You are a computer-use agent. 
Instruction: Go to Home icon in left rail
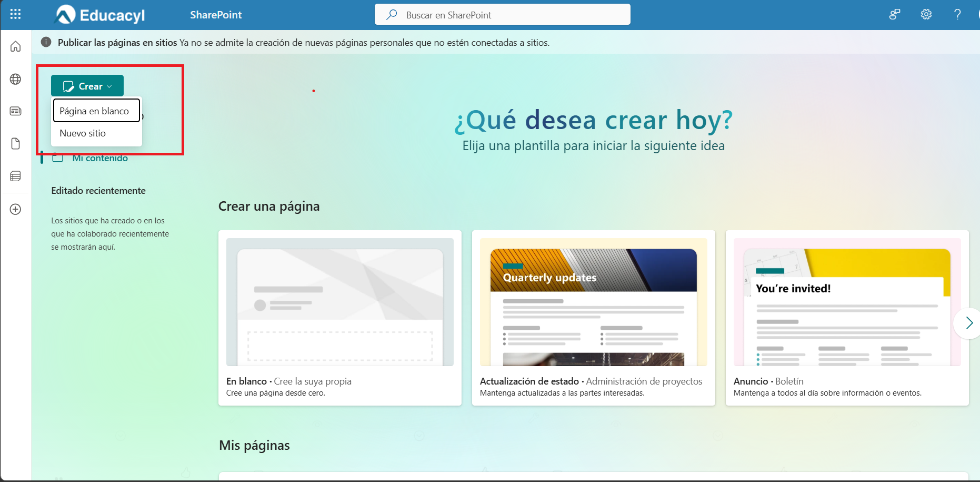[x=16, y=46]
